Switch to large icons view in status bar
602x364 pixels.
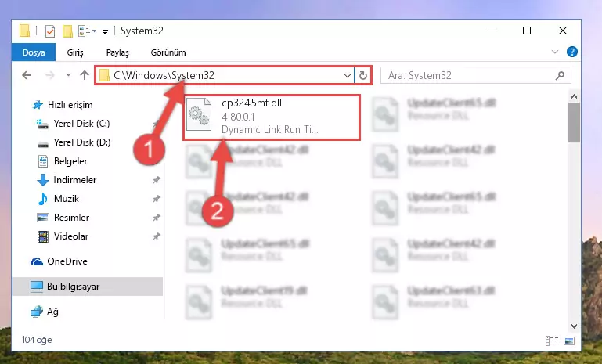[569, 341]
